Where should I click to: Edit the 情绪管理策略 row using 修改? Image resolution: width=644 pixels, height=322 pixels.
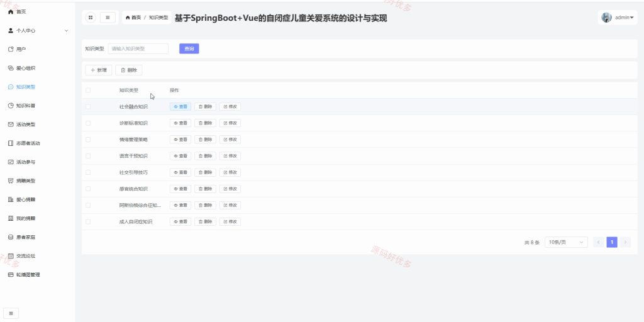pyautogui.click(x=230, y=140)
